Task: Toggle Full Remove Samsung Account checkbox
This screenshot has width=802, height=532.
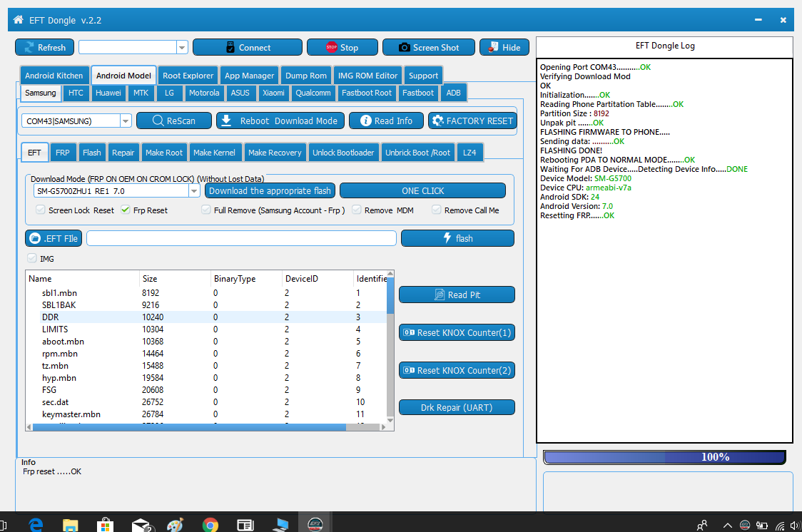Action: tap(206, 210)
